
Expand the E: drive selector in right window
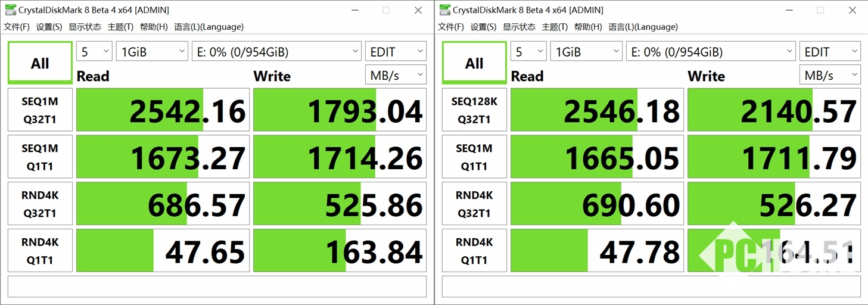pyautogui.click(x=711, y=52)
